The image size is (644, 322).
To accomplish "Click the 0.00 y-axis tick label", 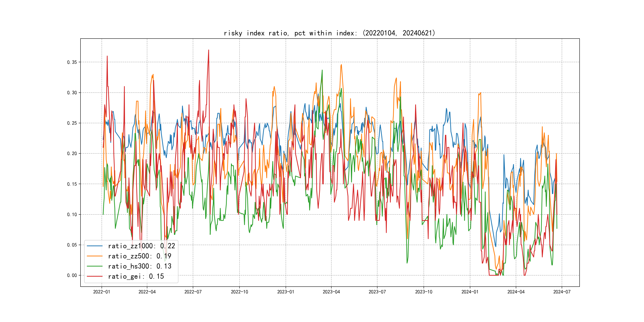I will pos(72,275).
